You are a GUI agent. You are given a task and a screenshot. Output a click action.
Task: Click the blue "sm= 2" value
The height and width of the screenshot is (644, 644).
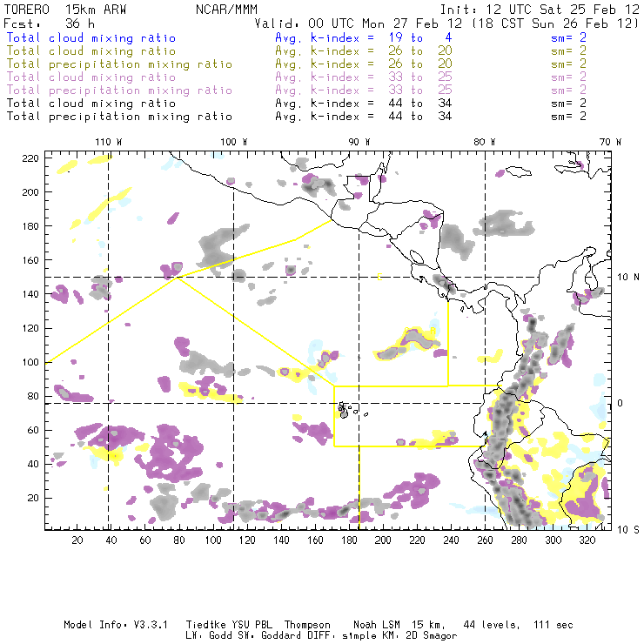pos(568,38)
